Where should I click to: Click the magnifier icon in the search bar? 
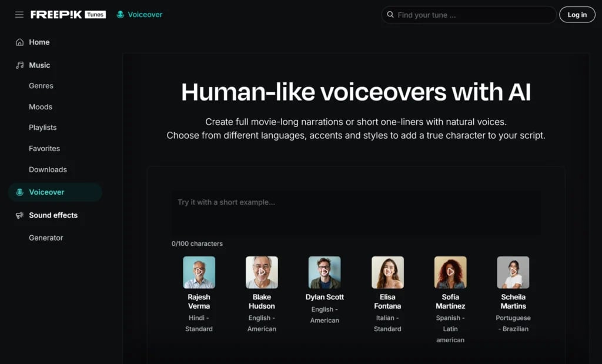390,15
